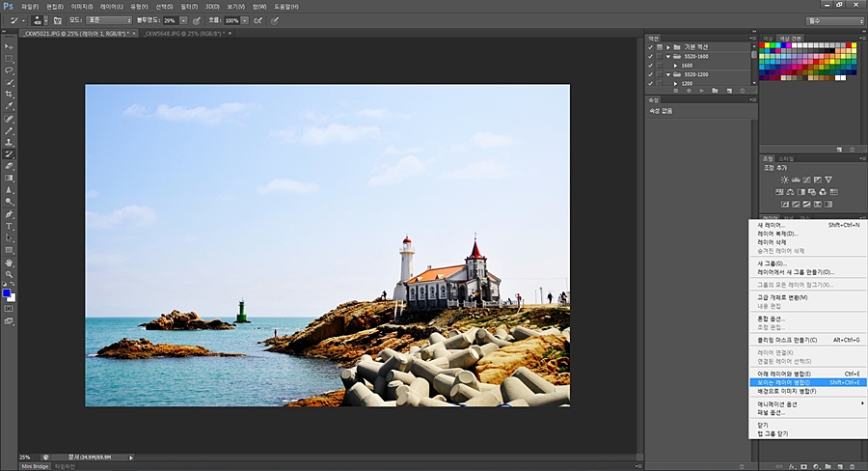Select the Clone Stamp tool
Image resolution: width=868 pixels, height=471 pixels.
(9, 142)
